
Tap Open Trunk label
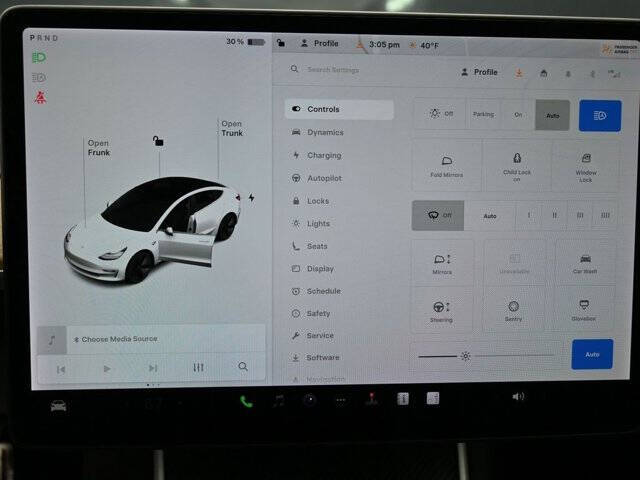tap(232, 128)
